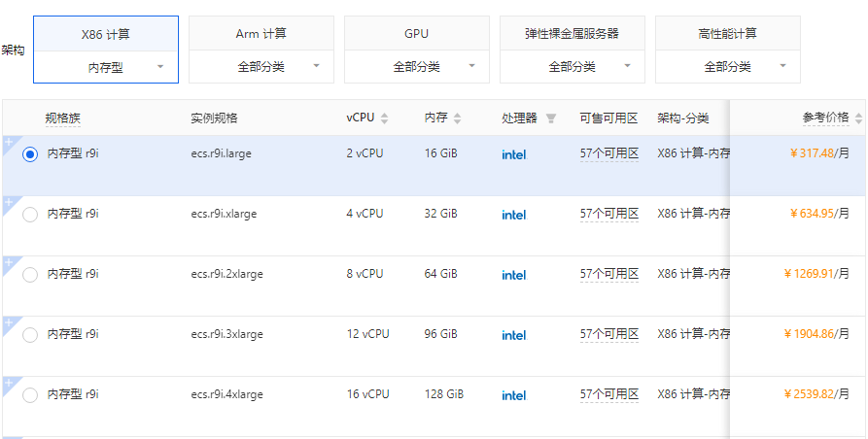Click 57个可用区 link in the ecs.r9i.large row
Viewport: 868px width, 439px height.
(608, 153)
